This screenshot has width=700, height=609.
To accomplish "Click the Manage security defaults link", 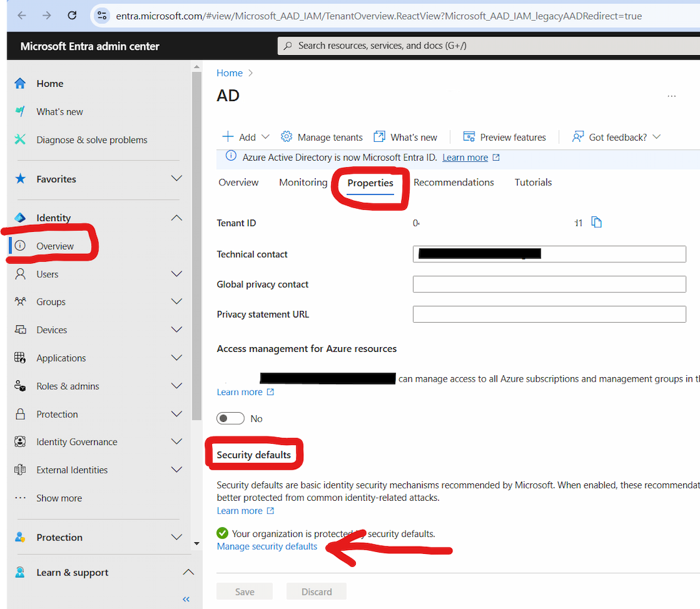I will (267, 547).
